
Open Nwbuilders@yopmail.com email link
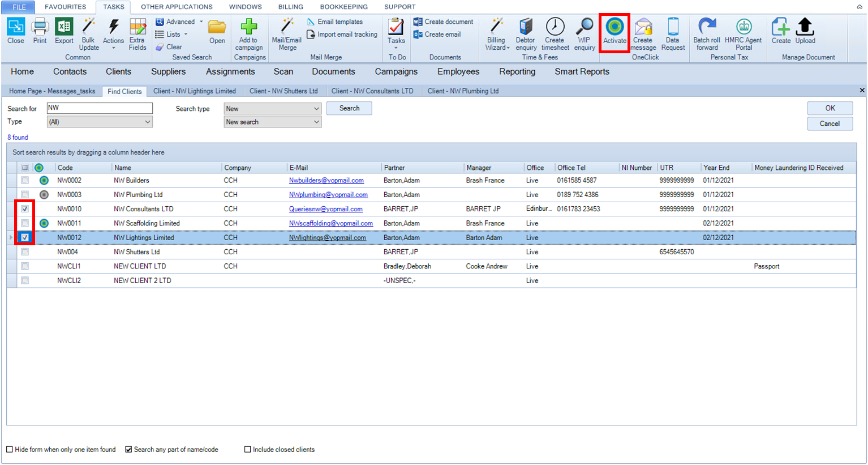click(x=326, y=180)
